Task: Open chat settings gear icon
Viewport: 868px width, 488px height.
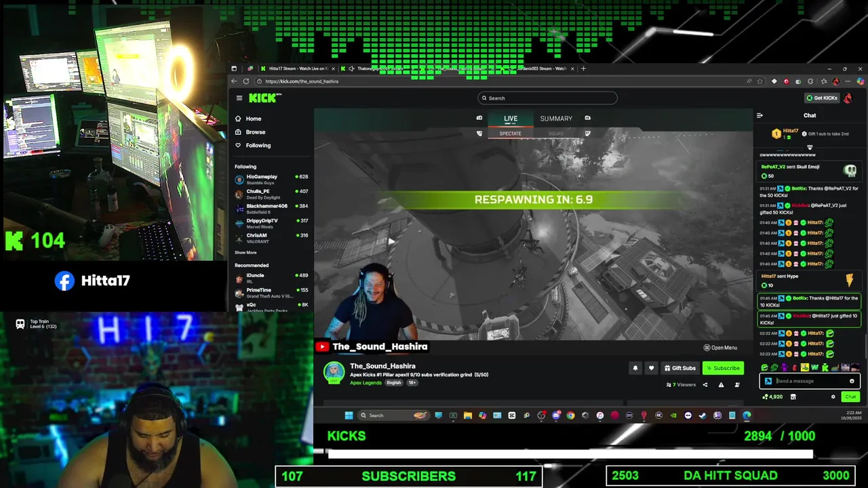Action: point(833,397)
